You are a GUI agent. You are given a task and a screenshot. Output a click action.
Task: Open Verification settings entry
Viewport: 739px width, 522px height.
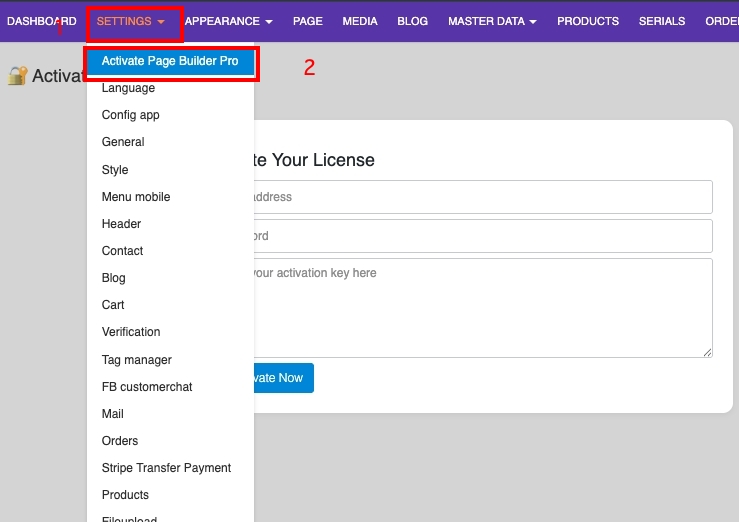(x=131, y=332)
